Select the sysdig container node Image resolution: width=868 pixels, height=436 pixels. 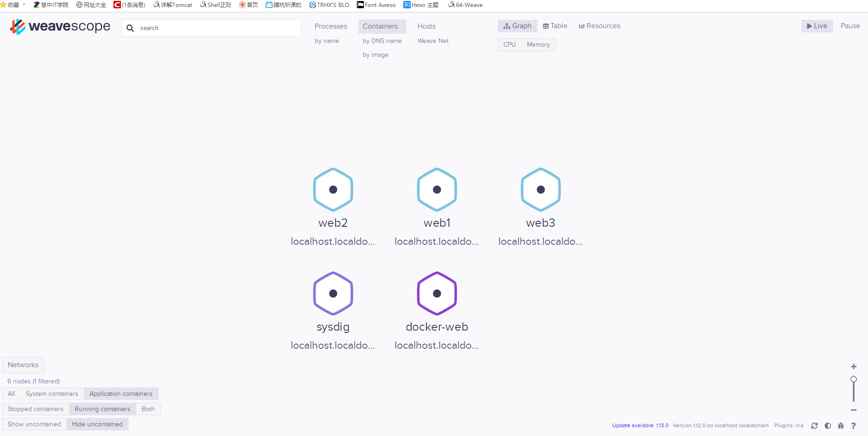click(x=333, y=293)
